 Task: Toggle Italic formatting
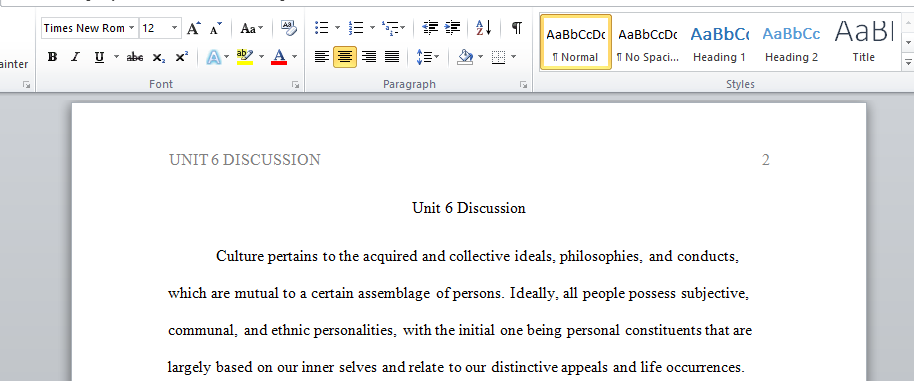point(75,57)
